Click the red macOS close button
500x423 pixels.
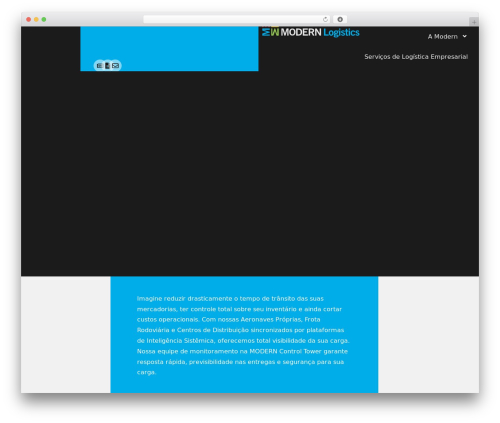(x=29, y=19)
